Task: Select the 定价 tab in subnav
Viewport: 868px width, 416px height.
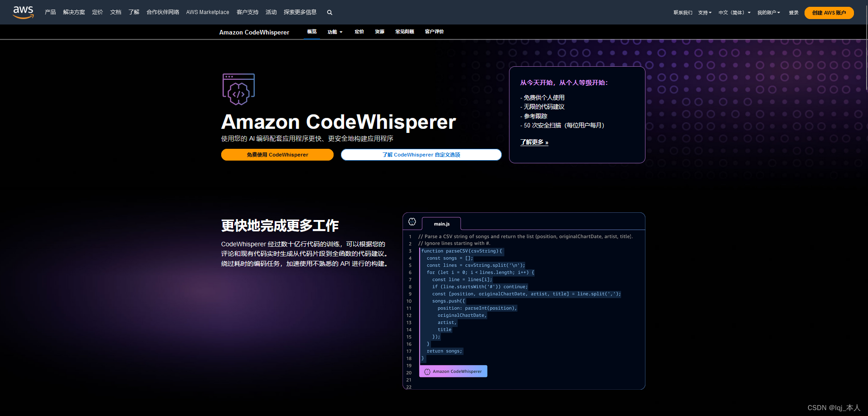Action: point(359,32)
